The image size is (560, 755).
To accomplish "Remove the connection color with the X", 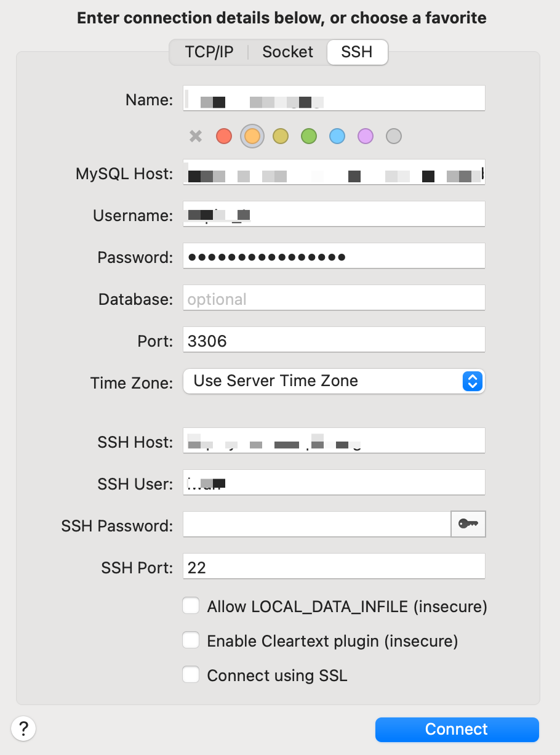I will (195, 136).
